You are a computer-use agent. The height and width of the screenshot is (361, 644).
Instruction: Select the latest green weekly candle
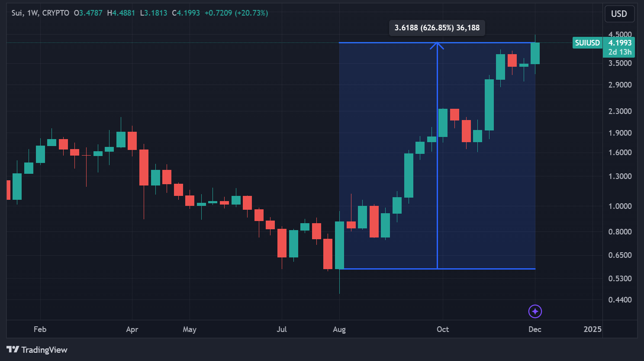pos(535,53)
